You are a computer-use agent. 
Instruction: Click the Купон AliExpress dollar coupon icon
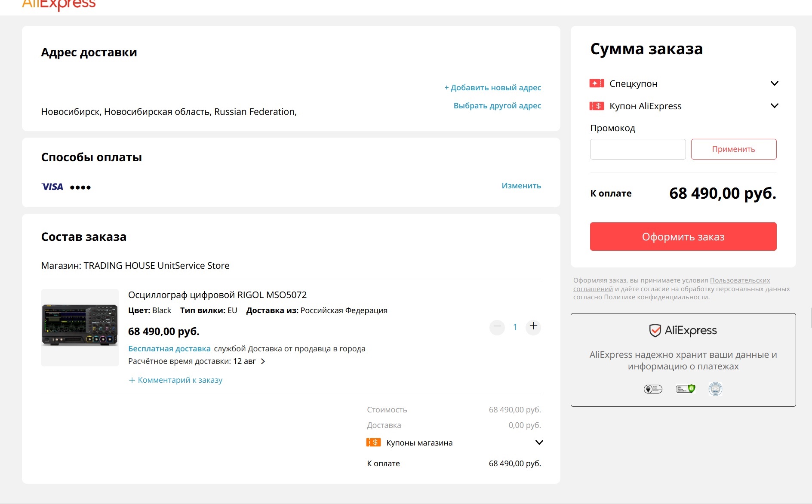click(597, 106)
